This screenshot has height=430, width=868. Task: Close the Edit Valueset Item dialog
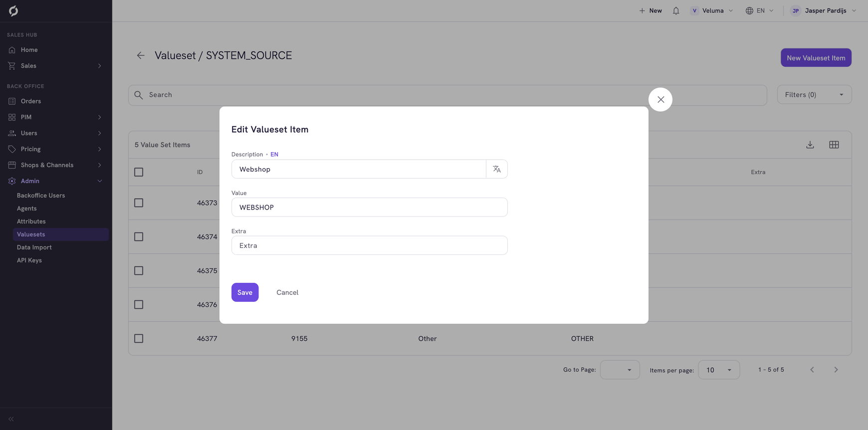tap(660, 100)
